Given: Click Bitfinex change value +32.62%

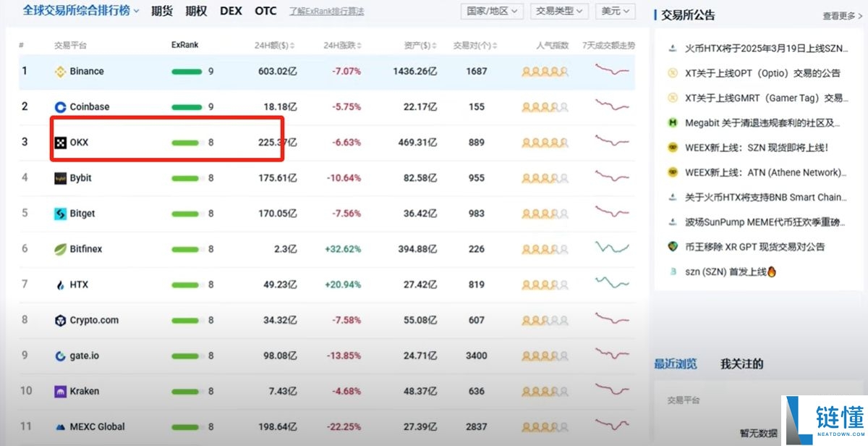Looking at the screenshot, I should coord(343,249).
